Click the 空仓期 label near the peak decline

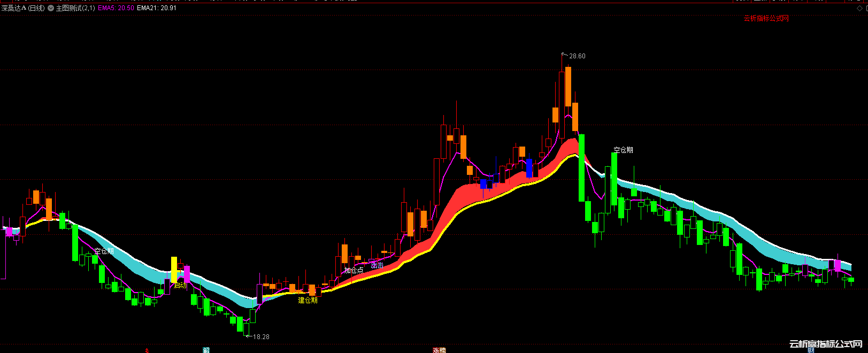tap(623, 150)
